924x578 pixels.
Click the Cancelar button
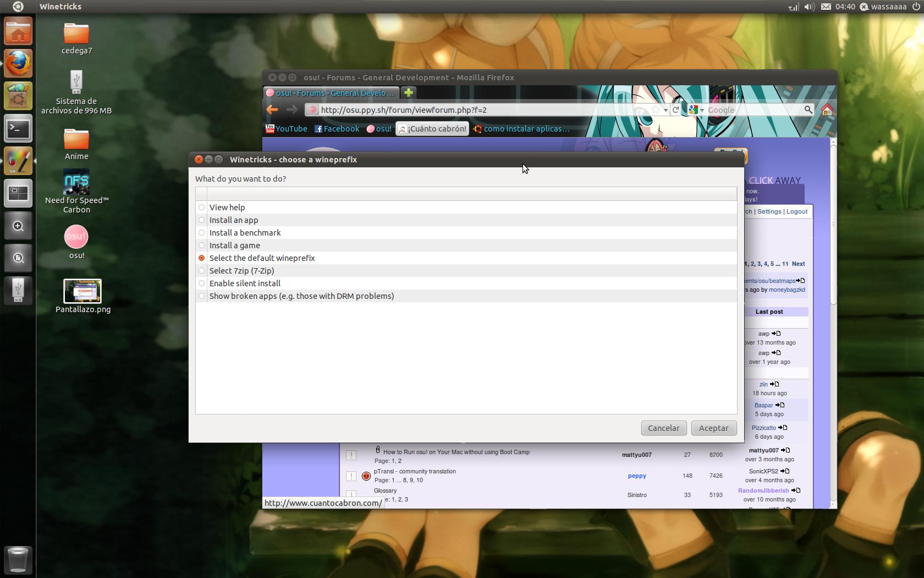663,428
